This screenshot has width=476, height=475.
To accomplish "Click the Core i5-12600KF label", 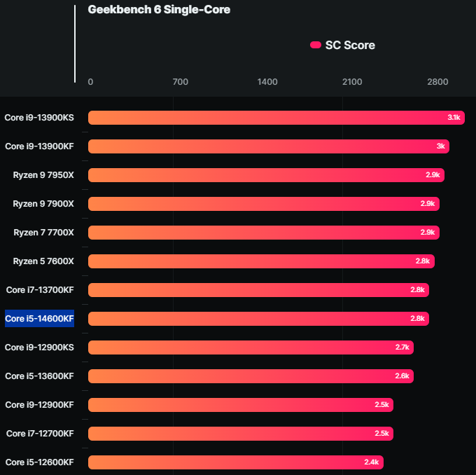I will click(39, 462).
